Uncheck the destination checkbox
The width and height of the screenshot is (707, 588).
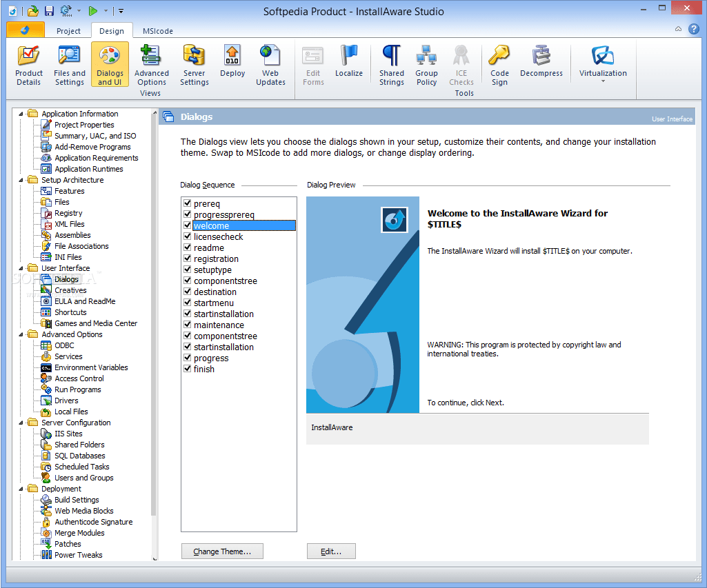(x=188, y=292)
